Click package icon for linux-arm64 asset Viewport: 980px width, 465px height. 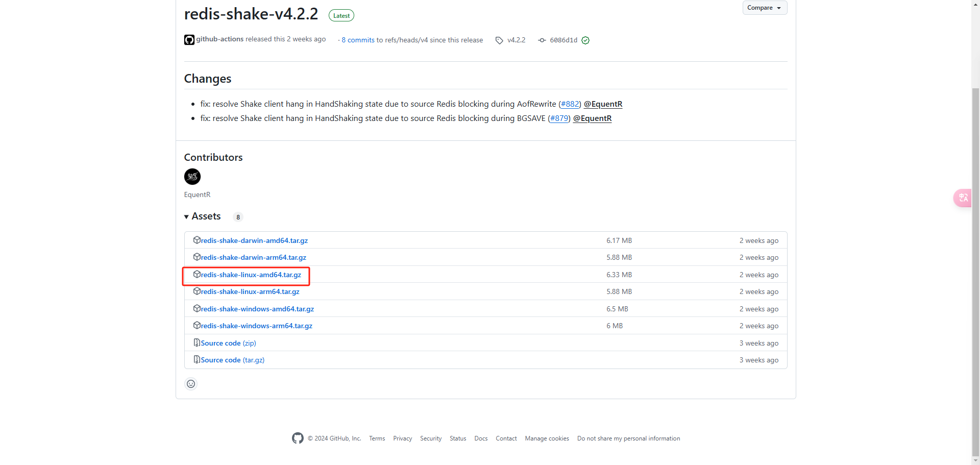(197, 291)
